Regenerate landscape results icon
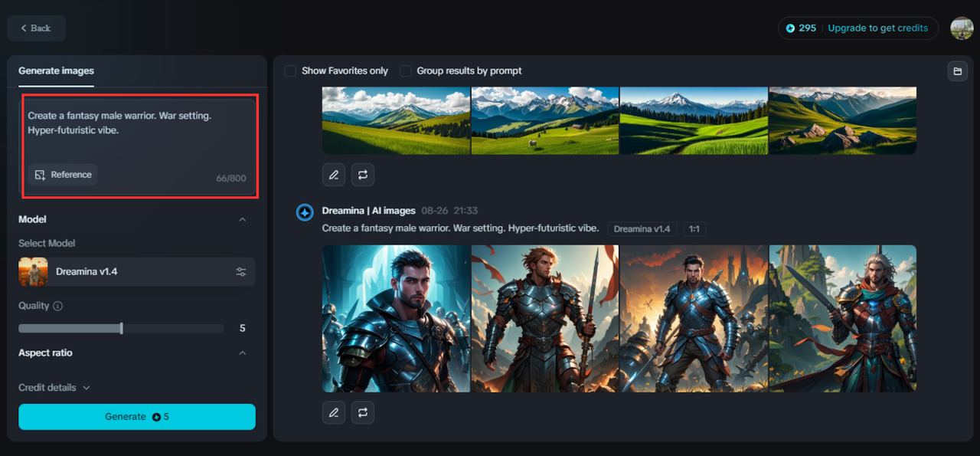 click(x=363, y=175)
